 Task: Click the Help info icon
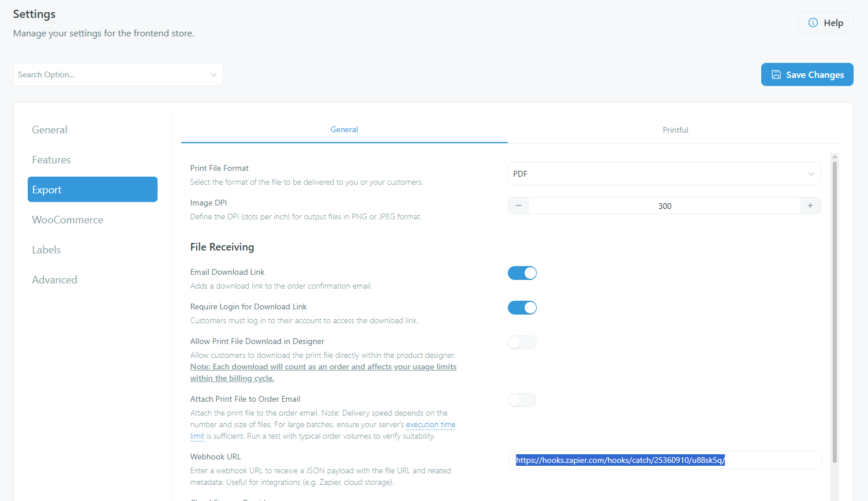click(x=813, y=23)
